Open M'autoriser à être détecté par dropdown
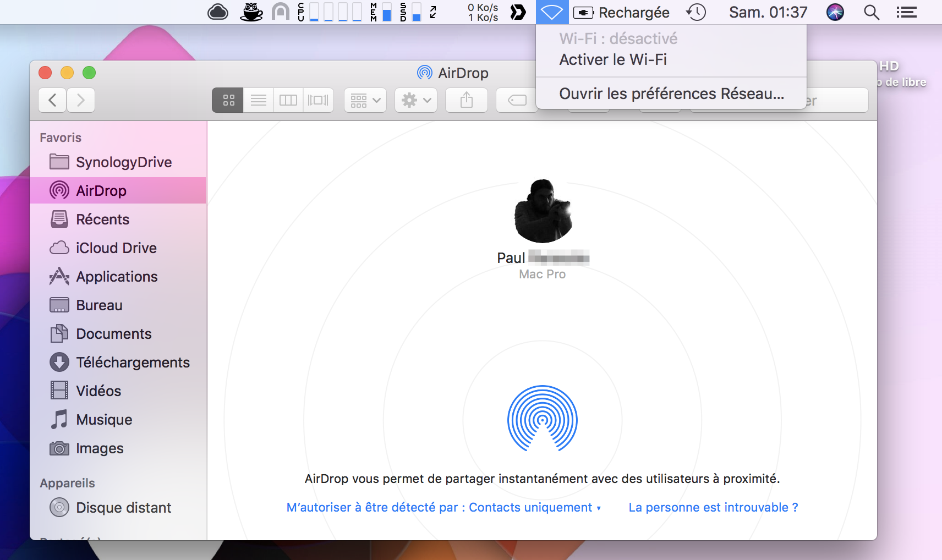This screenshot has height=560, width=942. [443, 507]
